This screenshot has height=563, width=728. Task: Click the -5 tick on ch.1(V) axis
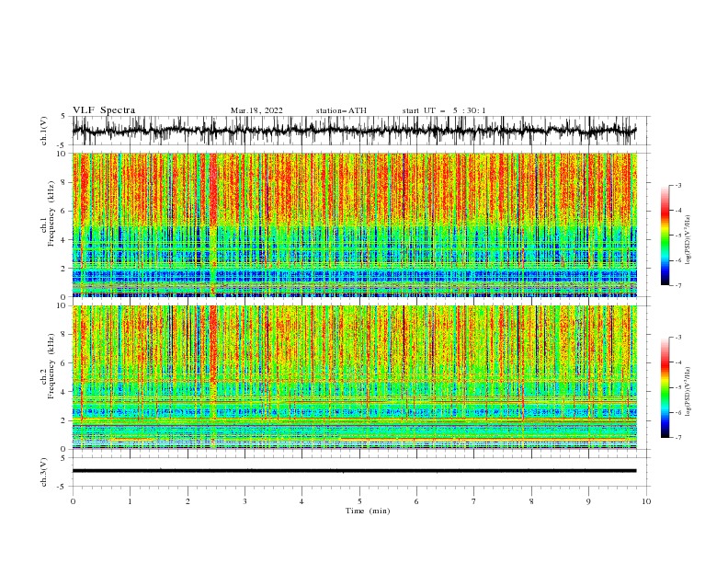(x=63, y=145)
